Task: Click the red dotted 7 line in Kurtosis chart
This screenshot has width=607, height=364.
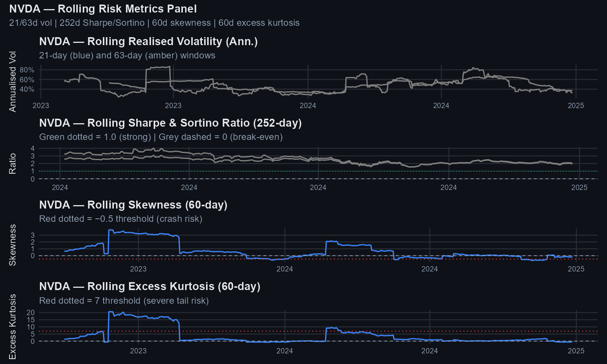Action: (318, 331)
